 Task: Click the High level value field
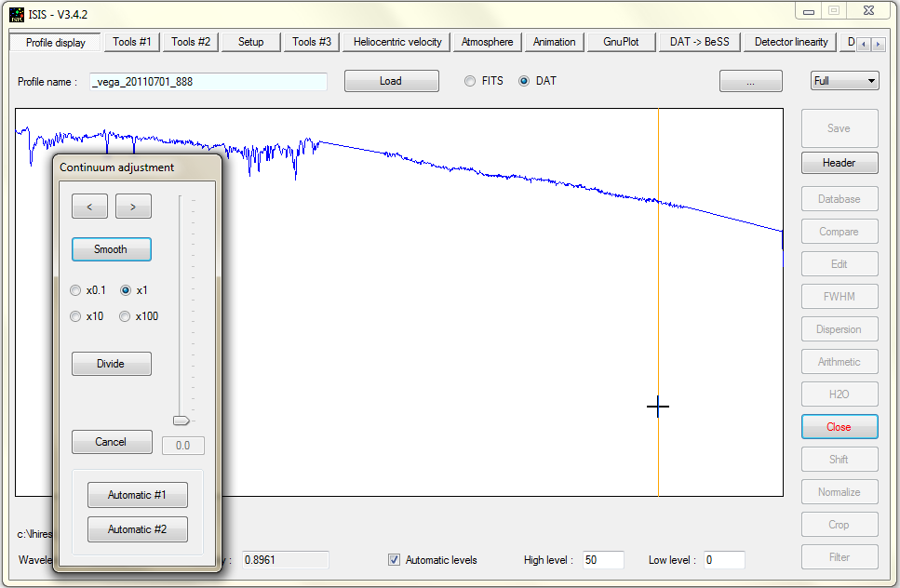click(x=602, y=560)
